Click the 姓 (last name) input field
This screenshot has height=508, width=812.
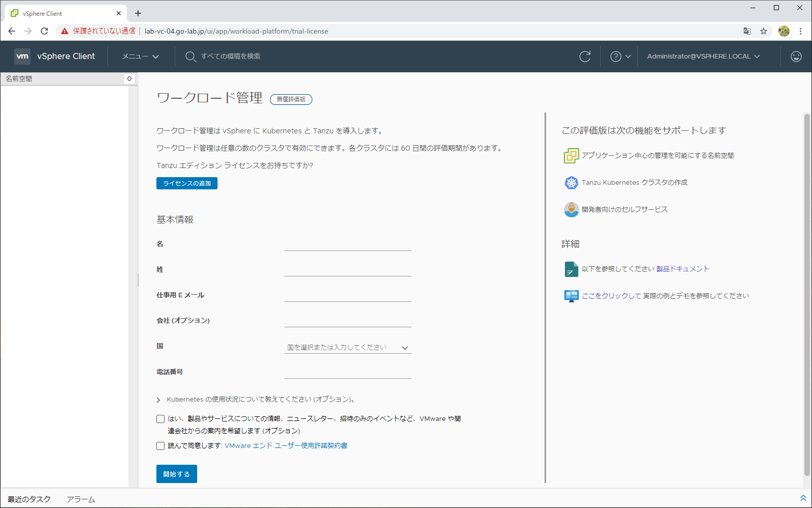pyautogui.click(x=348, y=270)
